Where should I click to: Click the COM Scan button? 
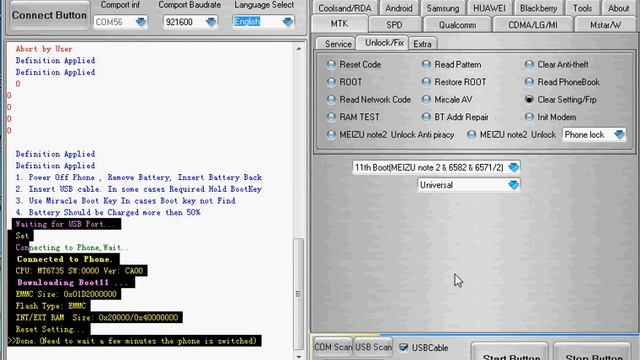tap(333, 347)
